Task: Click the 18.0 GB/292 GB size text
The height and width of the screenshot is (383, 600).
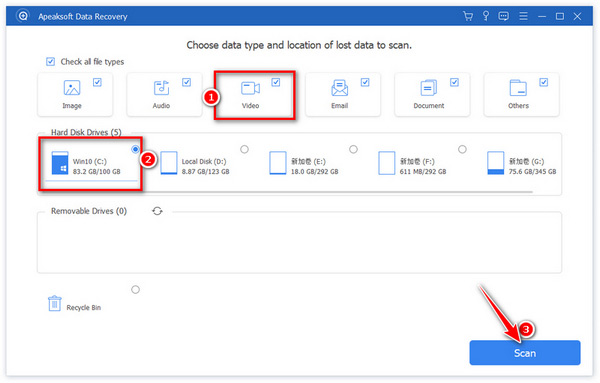Action: pyautogui.click(x=315, y=172)
